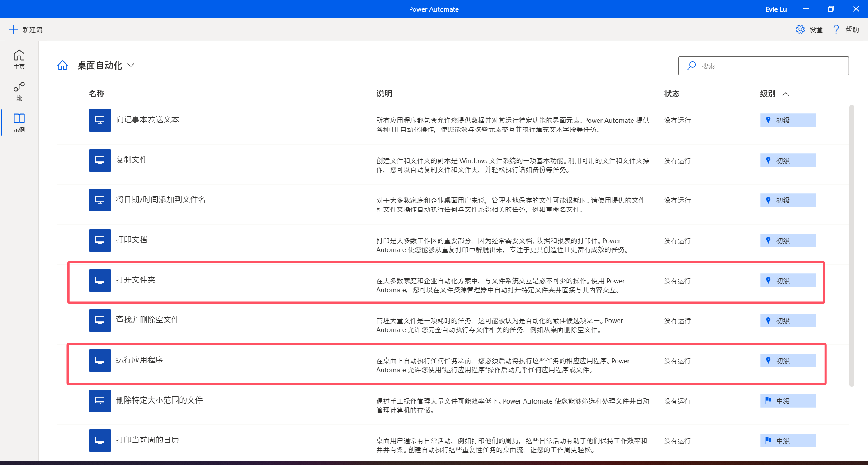This screenshot has height=465, width=868.
Task: Sort by the 说明 column header
Action: click(384, 94)
